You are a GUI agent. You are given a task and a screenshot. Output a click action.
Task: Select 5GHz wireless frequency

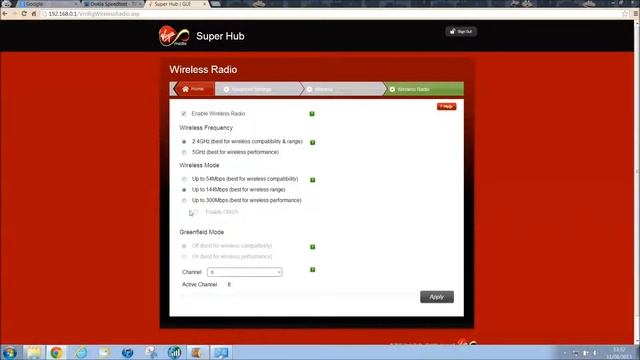[184, 152]
